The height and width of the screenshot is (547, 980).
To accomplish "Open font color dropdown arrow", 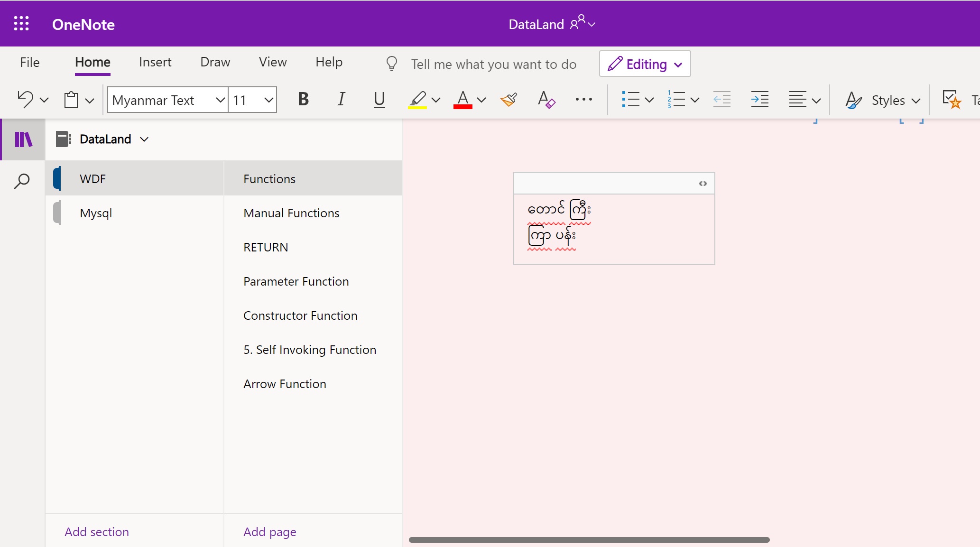I will [x=481, y=100].
